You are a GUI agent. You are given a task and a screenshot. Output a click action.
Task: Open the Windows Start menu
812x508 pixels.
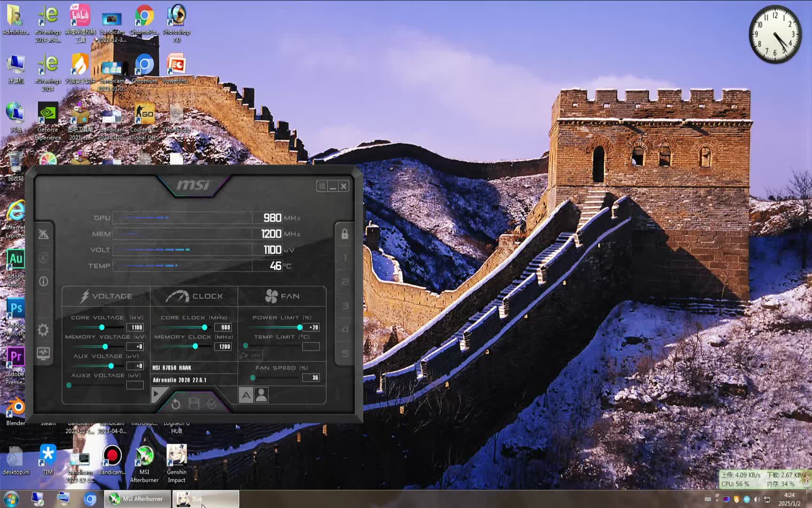click(x=11, y=499)
